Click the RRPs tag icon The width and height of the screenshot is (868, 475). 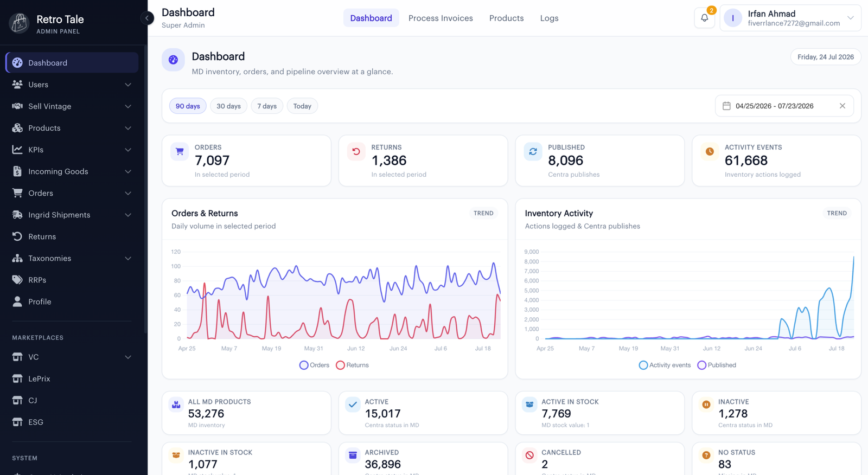pos(17,280)
